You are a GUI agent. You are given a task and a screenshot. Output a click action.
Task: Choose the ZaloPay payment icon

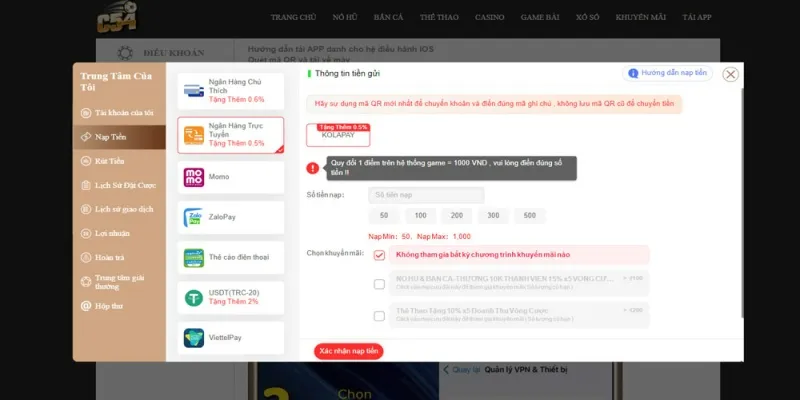(x=194, y=217)
